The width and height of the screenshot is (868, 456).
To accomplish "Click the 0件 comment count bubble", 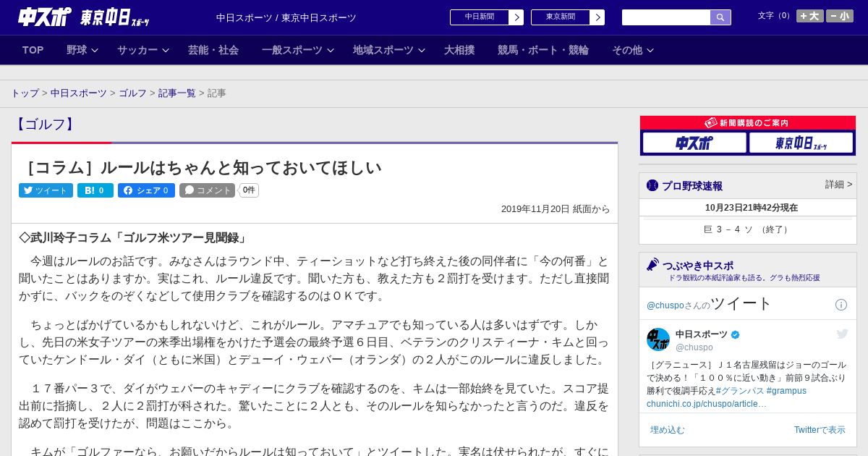I will coord(249,190).
